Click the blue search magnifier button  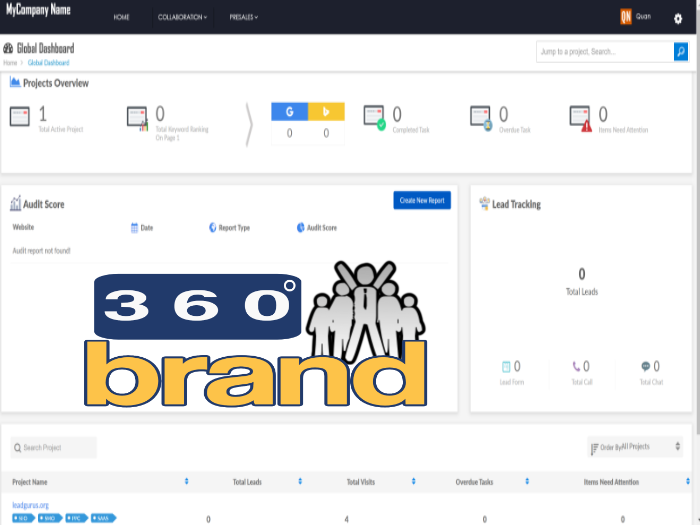tap(681, 51)
